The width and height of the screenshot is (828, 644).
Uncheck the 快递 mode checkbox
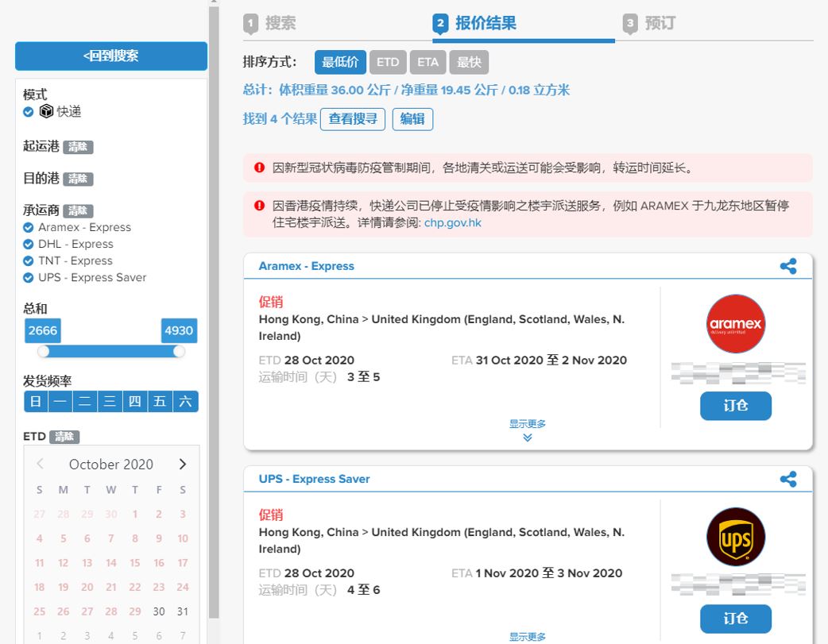[x=29, y=112]
